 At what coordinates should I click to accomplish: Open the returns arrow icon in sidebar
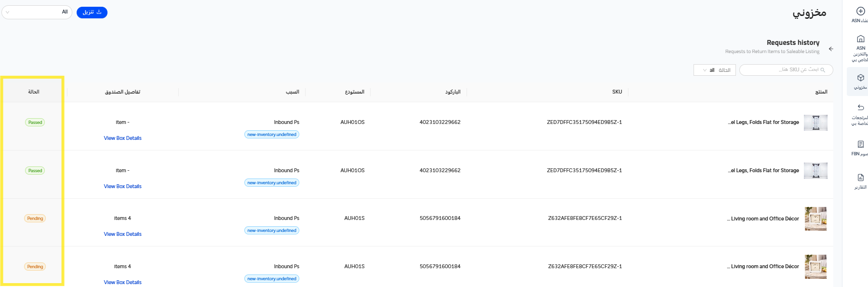[860, 108]
